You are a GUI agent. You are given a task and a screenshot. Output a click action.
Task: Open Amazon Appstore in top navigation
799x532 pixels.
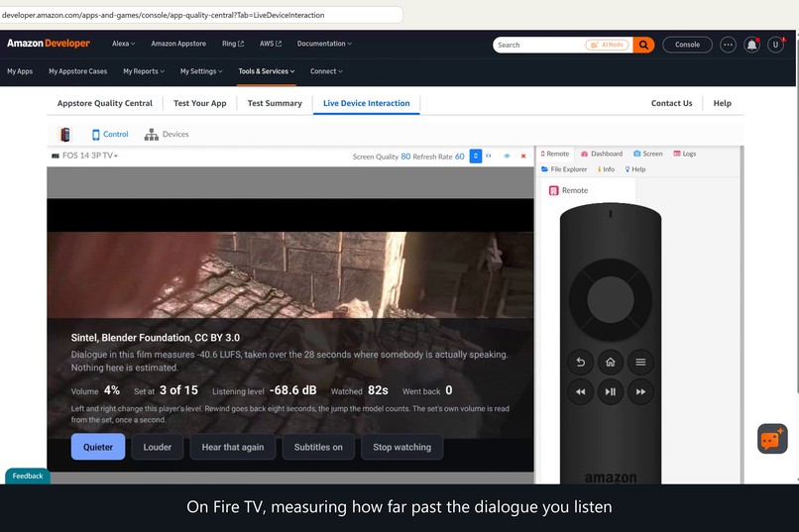[x=178, y=44]
